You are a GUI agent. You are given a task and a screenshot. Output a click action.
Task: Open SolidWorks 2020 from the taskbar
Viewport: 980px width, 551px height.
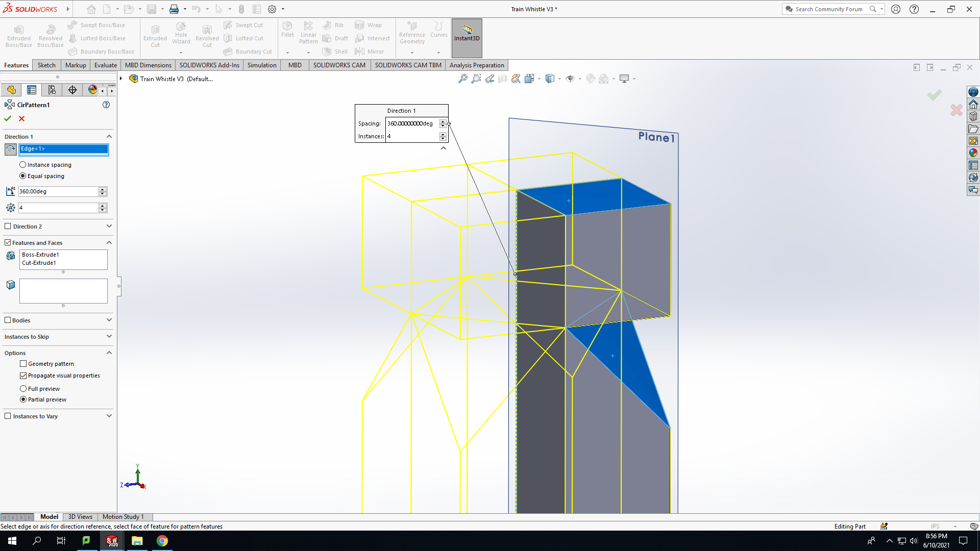112,541
